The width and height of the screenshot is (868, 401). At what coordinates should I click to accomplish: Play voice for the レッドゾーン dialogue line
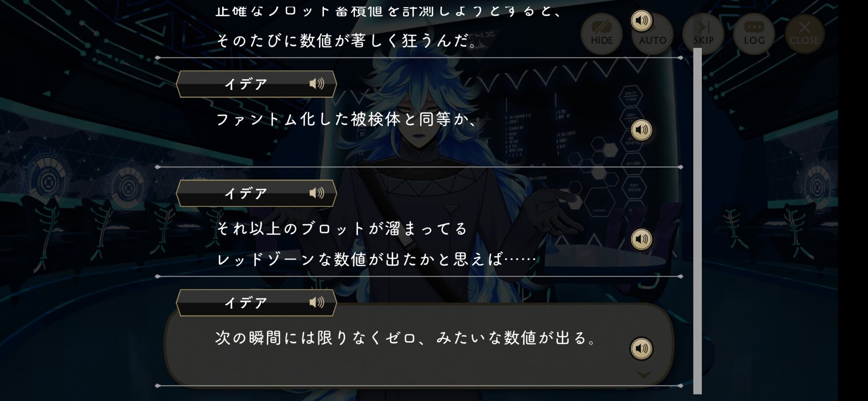click(641, 239)
